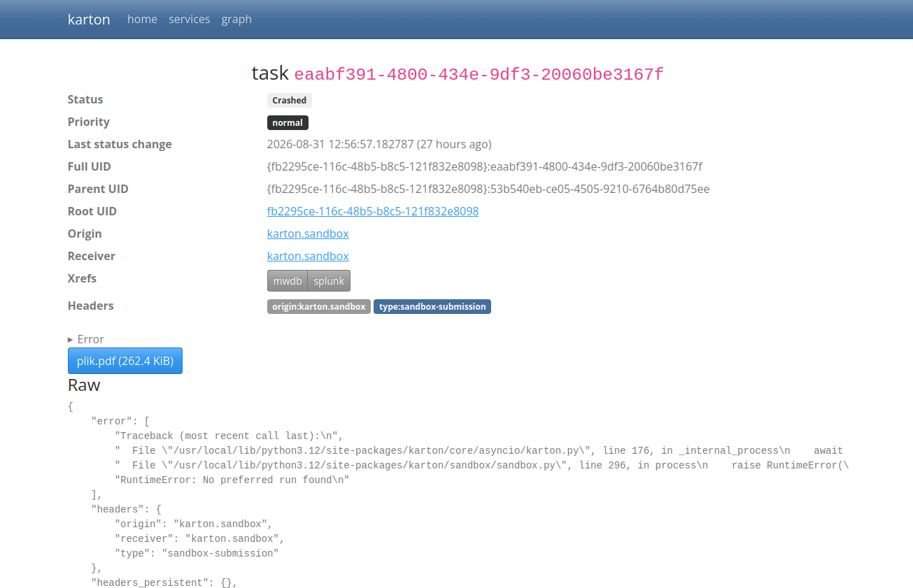Click the last status change timestamp

pos(379,144)
